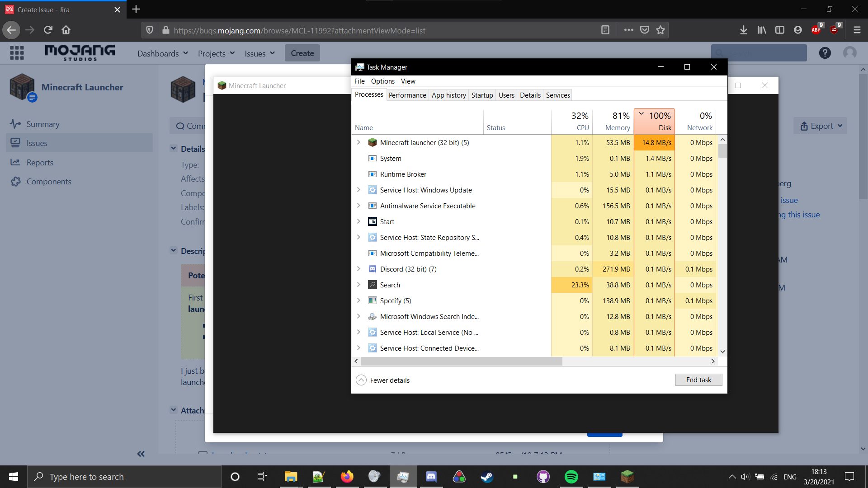Open File Explorer from taskbar
868x488 pixels.
tap(291, 477)
